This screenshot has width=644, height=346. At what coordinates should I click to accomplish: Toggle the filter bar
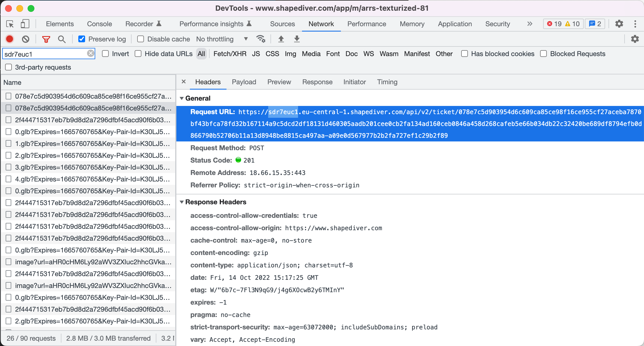click(x=46, y=39)
